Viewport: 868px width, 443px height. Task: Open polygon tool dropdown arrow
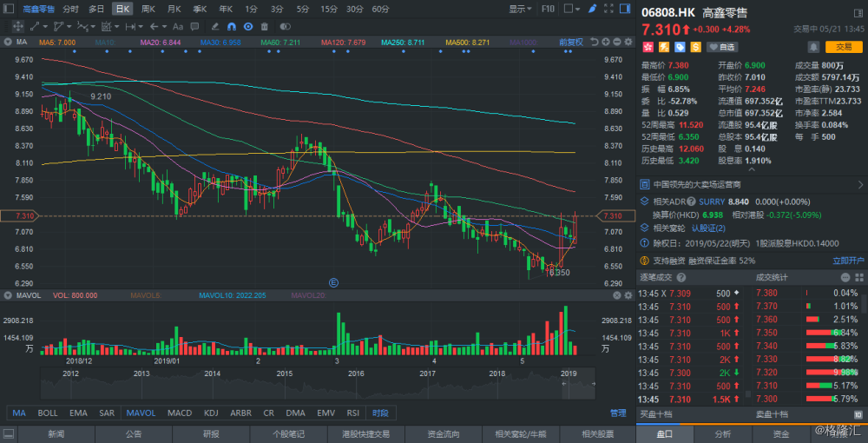coord(69,26)
